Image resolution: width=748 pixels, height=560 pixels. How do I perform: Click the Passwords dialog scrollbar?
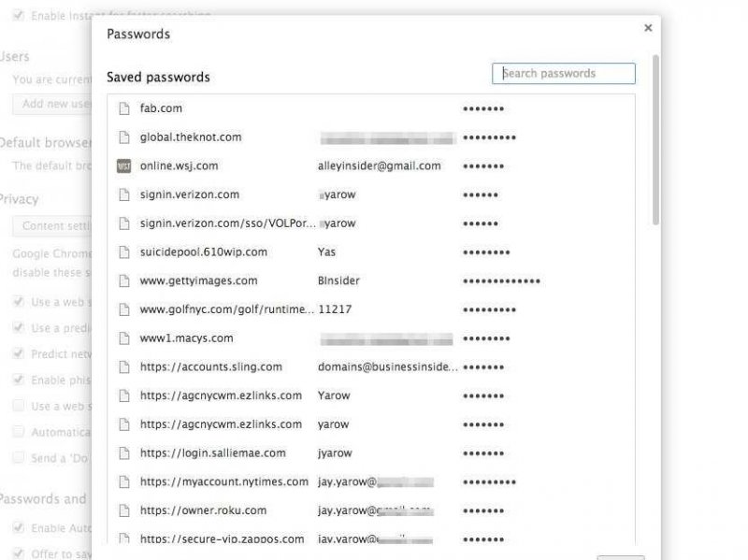tap(655, 140)
